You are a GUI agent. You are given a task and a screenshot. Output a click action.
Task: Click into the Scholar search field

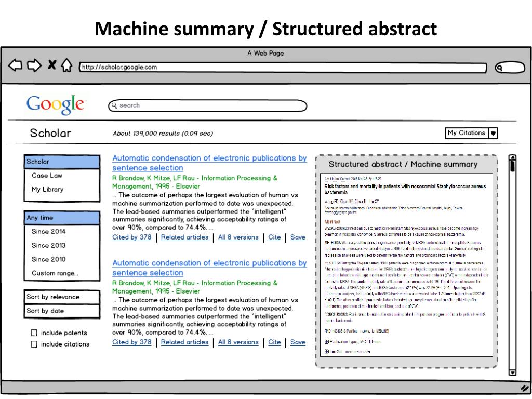(208, 105)
